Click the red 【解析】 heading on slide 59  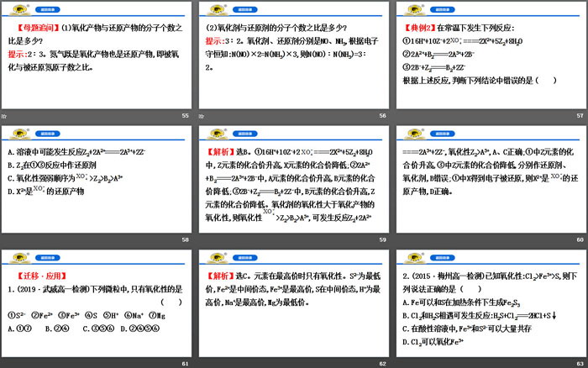click(x=220, y=152)
